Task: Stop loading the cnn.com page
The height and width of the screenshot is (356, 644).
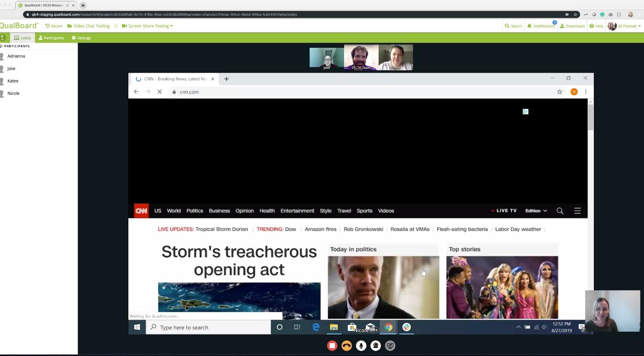Action: pos(160,92)
